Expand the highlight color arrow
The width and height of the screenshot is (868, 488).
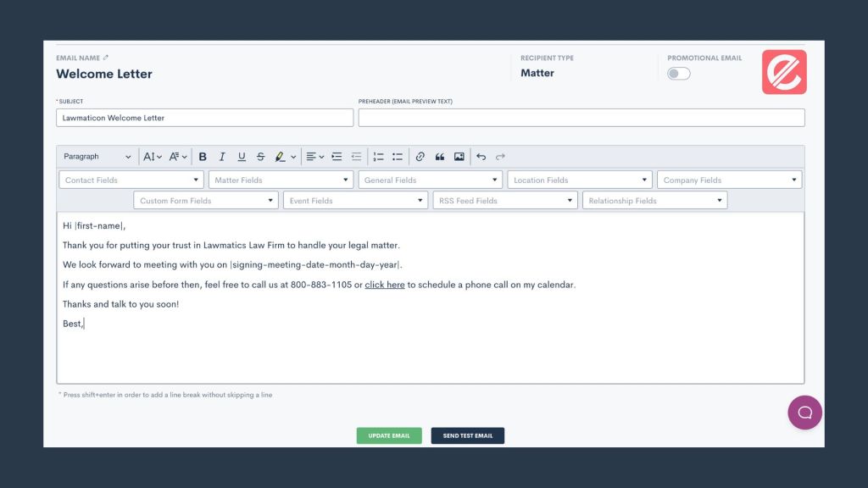coord(293,157)
